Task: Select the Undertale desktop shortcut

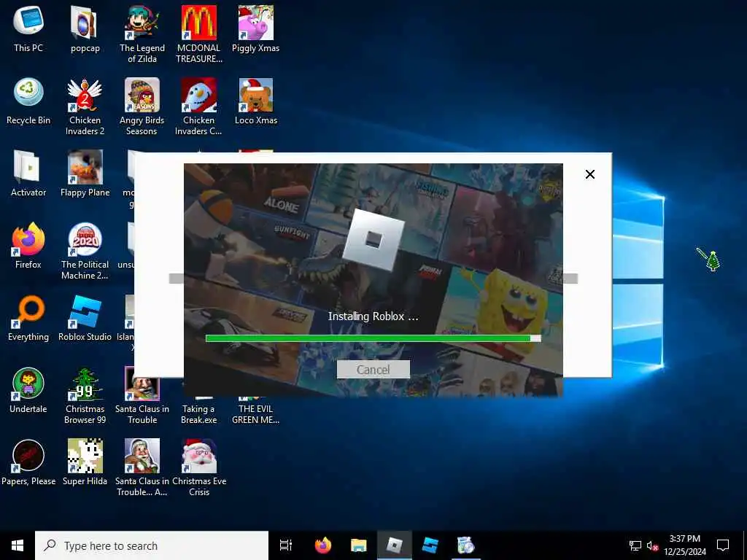Action: (x=28, y=391)
